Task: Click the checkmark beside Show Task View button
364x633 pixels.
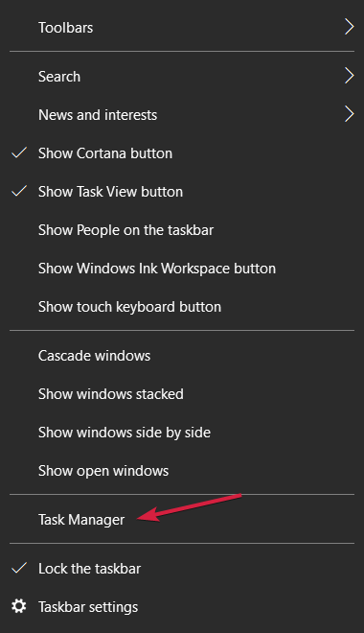Action: 19,191
